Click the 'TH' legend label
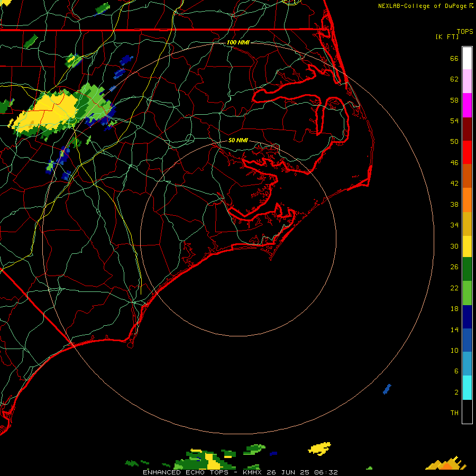This screenshot has height=476, width=476. [454, 413]
